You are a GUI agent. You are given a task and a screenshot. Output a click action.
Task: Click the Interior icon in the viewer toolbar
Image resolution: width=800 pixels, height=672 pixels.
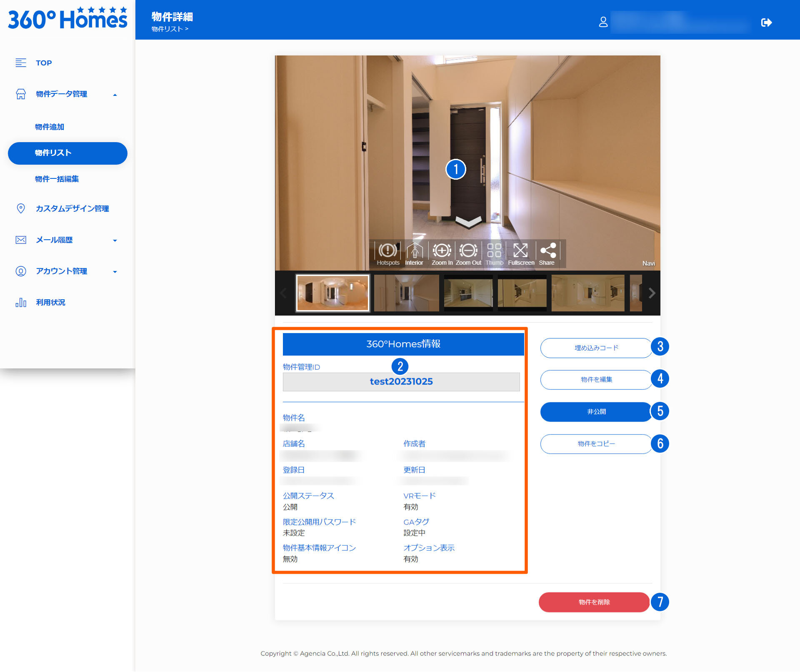coord(414,251)
